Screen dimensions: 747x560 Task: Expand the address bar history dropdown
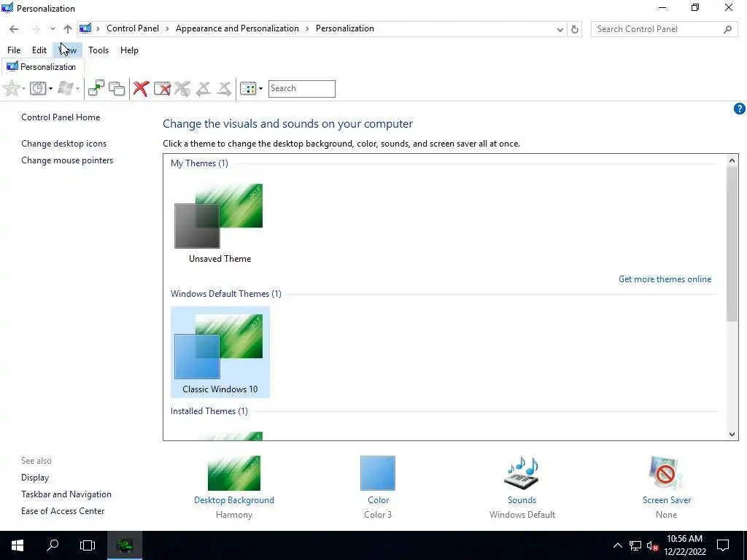click(560, 29)
